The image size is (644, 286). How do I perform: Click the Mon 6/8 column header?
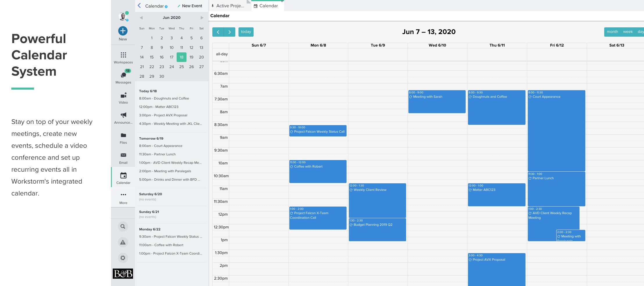point(318,45)
